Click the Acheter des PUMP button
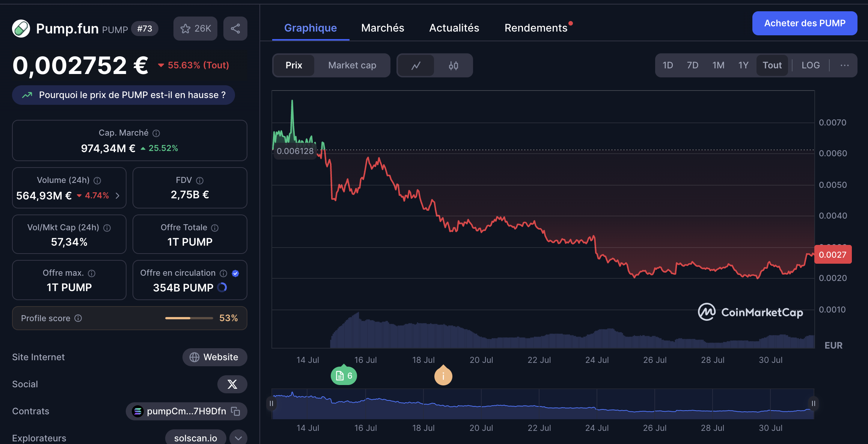Image resolution: width=868 pixels, height=444 pixels. [804, 23]
